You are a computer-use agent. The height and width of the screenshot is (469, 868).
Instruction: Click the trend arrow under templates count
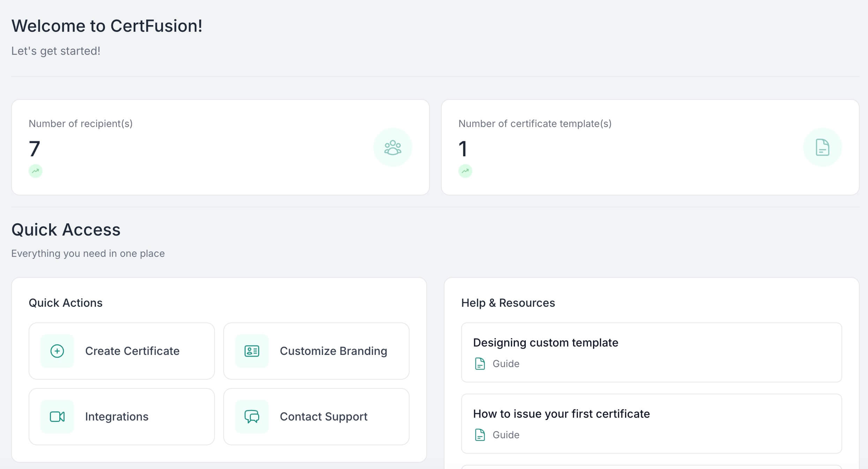[465, 171]
